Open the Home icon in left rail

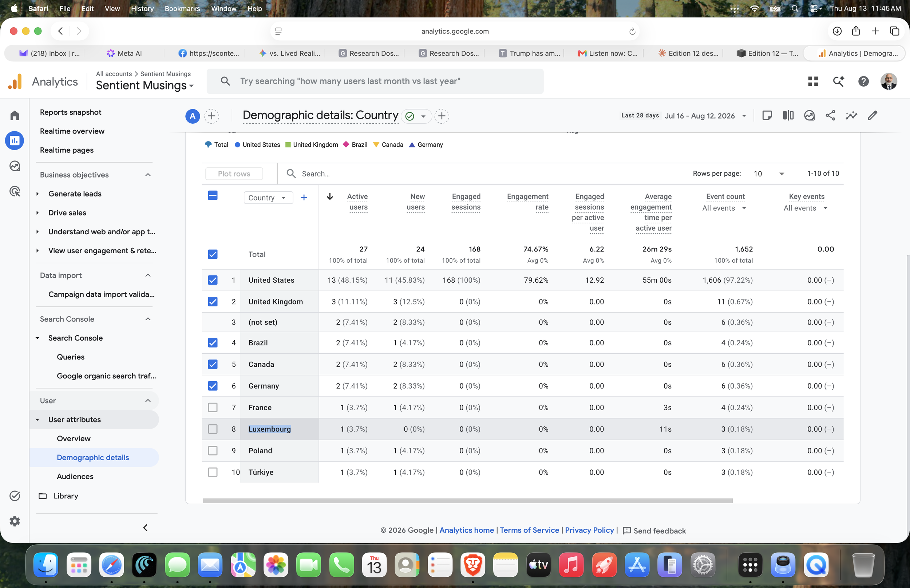15,115
